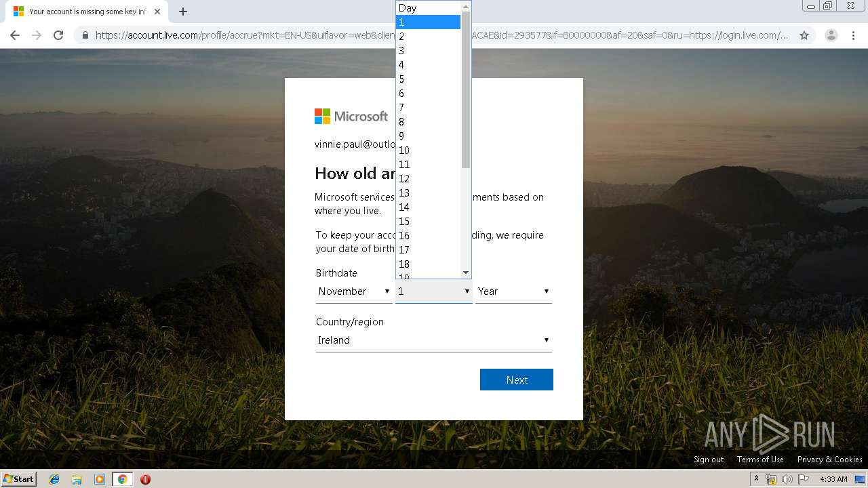Choose day 2 in the list
The image size is (868, 488).
tap(428, 37)
